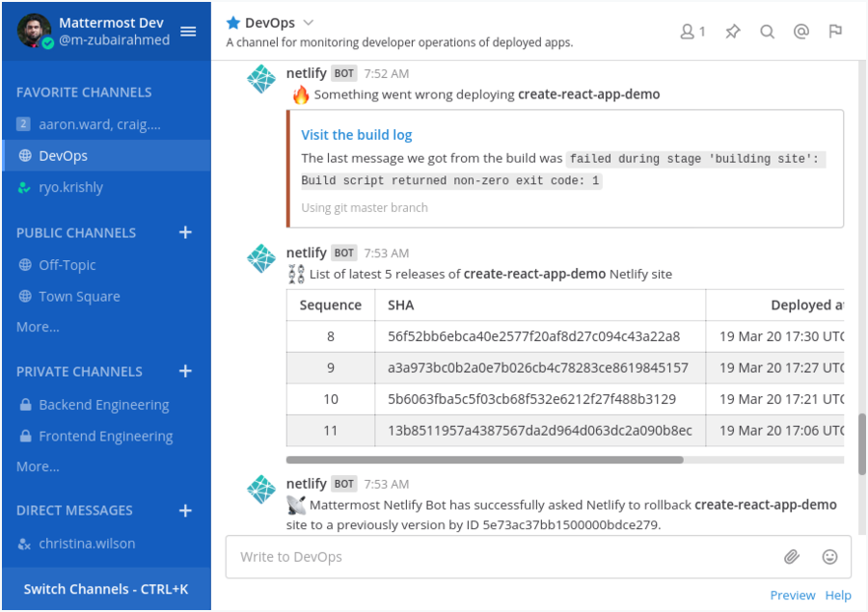Focus the Write to DevOps input

click(503, 557)
